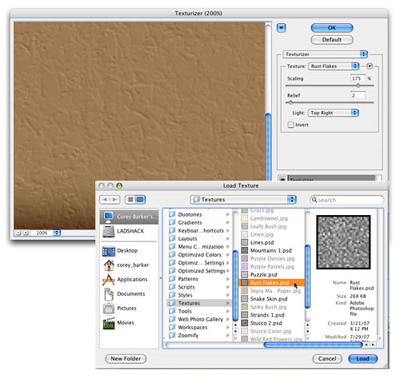Screen dimensions: 400x378
Task: Zoom in with the preview plus button
Action: 26,233
